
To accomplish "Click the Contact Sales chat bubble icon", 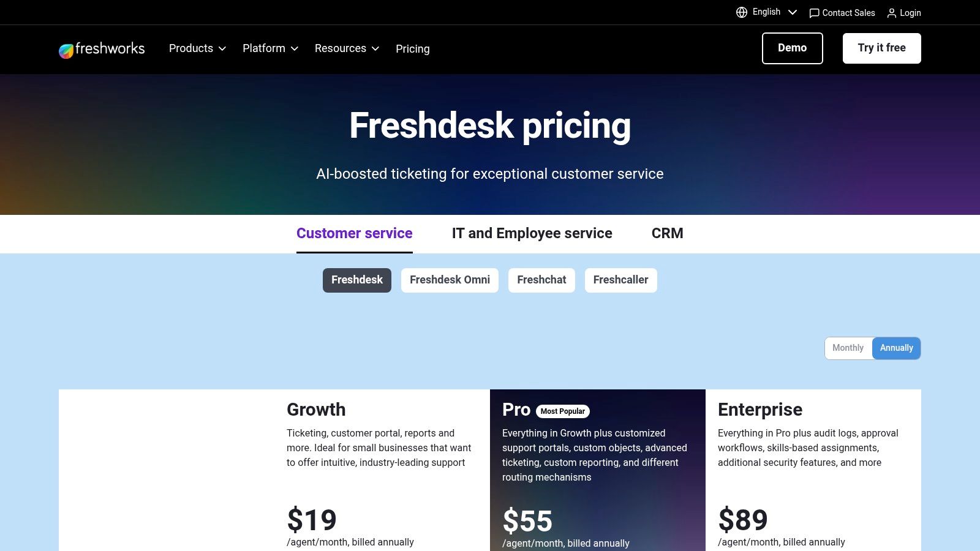I will click(x=813, y=13).
